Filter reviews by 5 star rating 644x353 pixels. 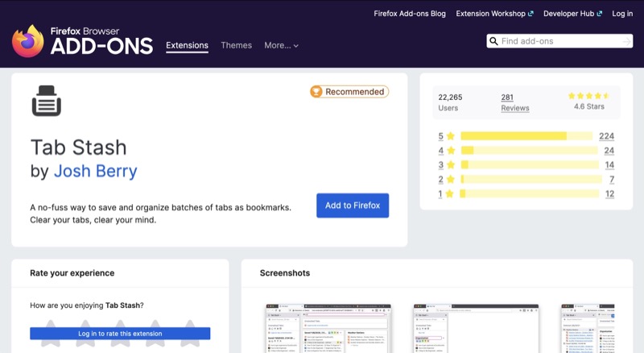(x=446, y=135)
